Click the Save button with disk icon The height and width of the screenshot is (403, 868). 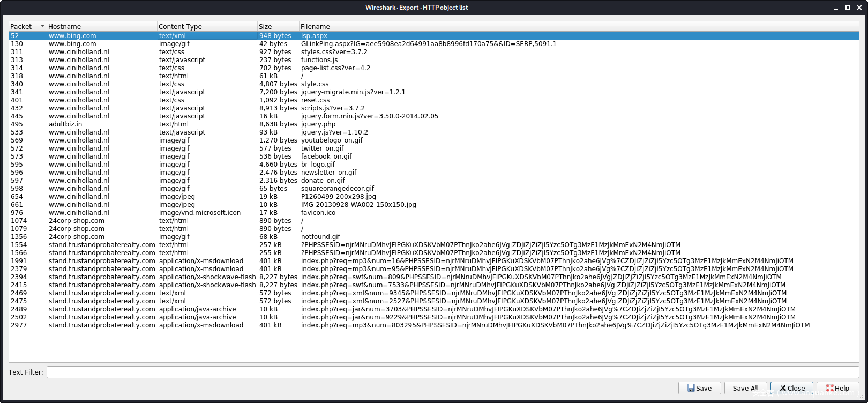pos(699,388)
